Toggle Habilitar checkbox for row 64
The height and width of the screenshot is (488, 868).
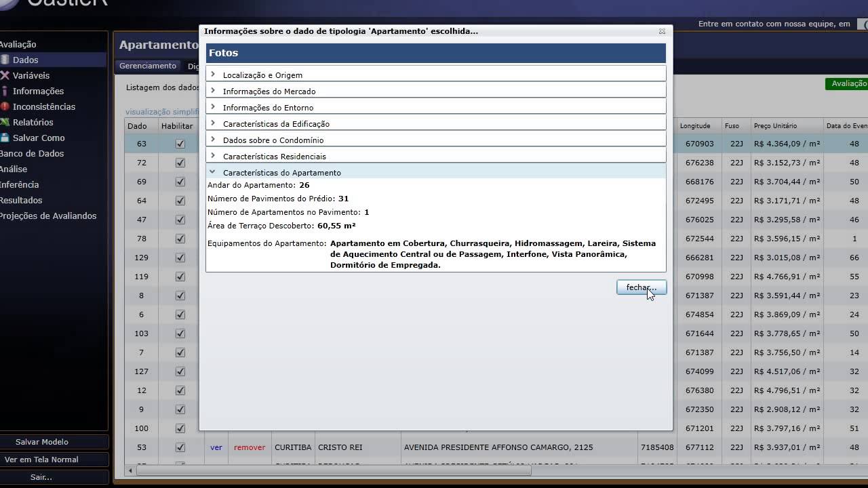(180, 201)
